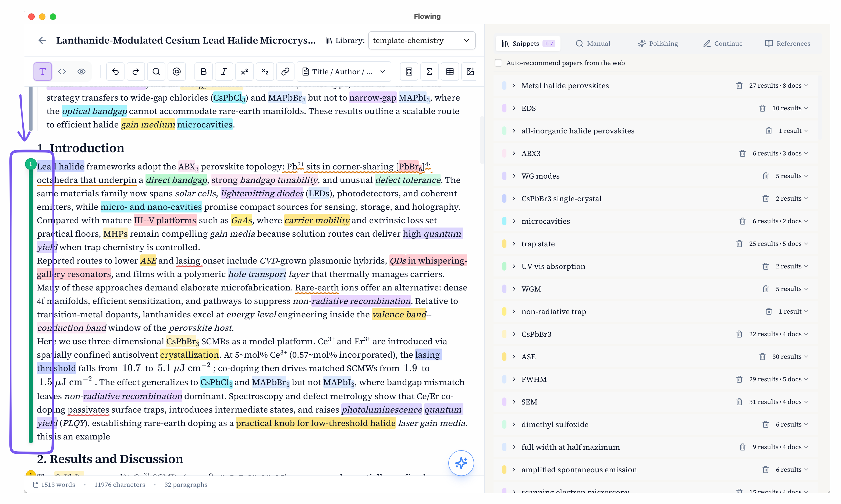Click the highlighted term 'direct bandgap'
The height and width of the screenshot is (504, 841).
pyautogui.click(x=176, y=180)
